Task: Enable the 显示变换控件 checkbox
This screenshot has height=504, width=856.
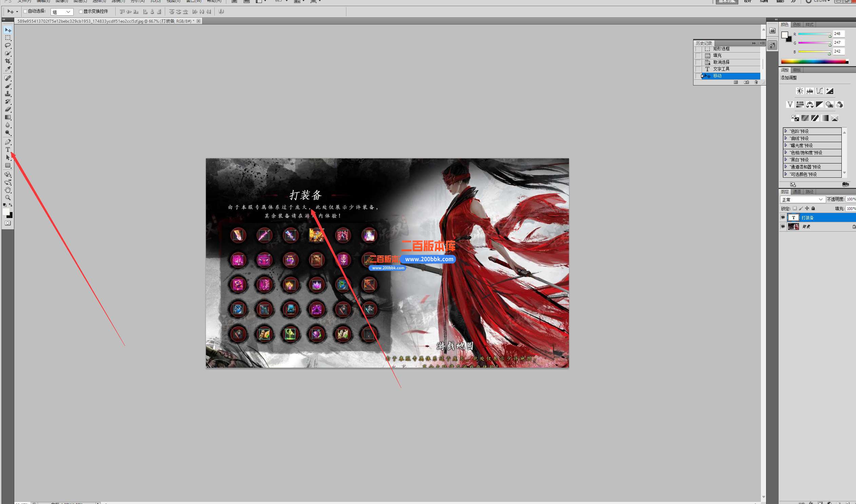Action: pyautogui.click(x=81, y=12)
